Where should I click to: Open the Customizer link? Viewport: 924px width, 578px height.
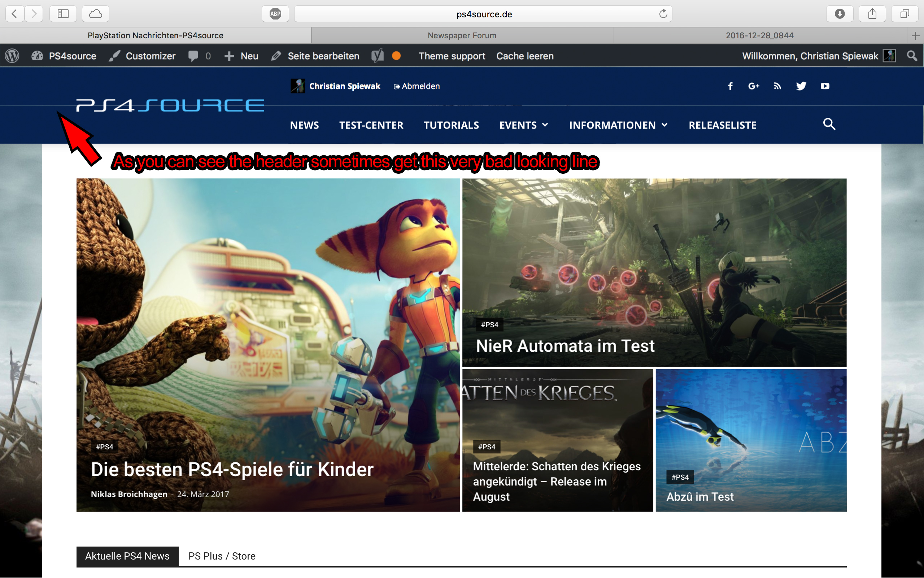(142, 56)
